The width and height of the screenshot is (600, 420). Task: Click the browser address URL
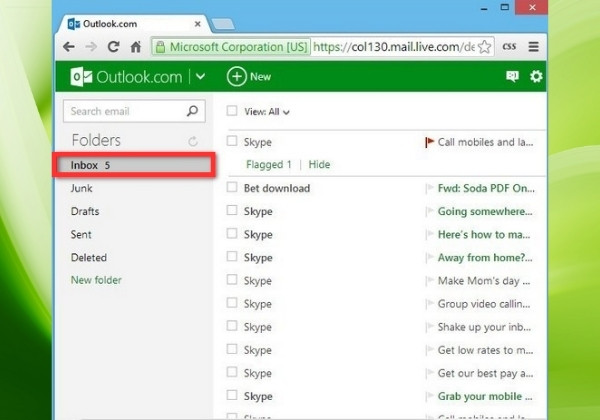[394, 47]
